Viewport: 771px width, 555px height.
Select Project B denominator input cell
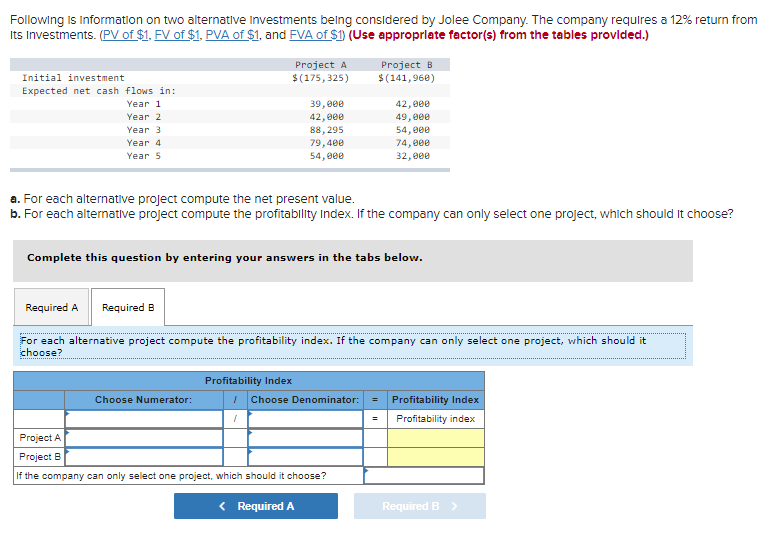305,457
